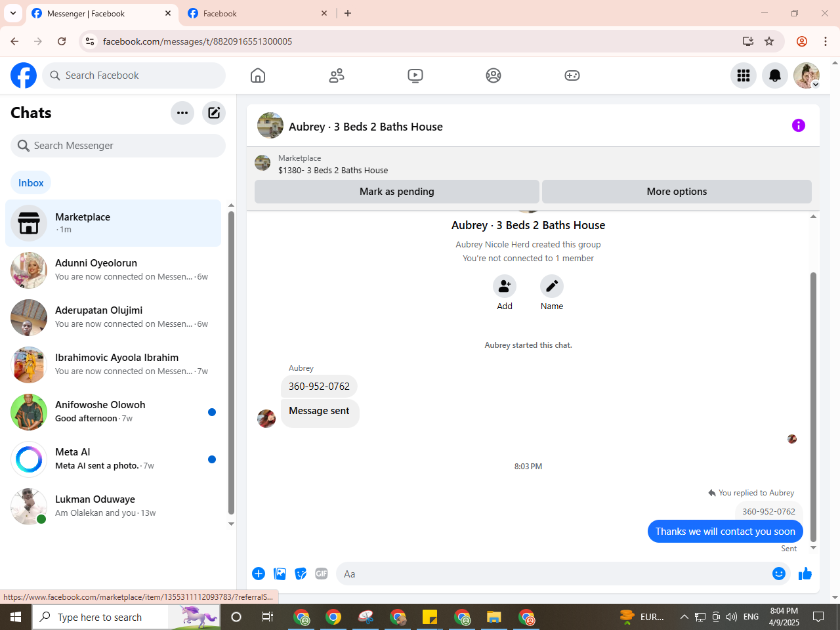
Task: Click the Facebook logo icon
Action: coord(24,75)
